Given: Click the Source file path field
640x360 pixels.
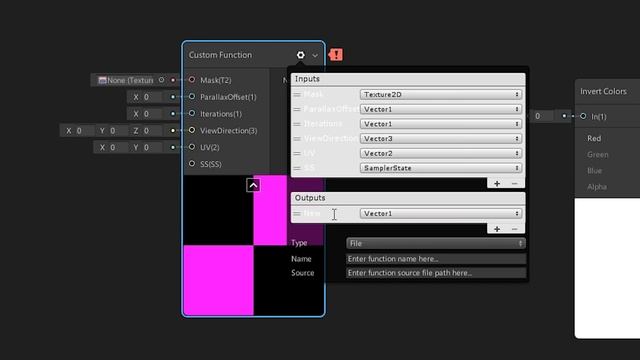Looking at the screenshot, I should pos(436,273).
